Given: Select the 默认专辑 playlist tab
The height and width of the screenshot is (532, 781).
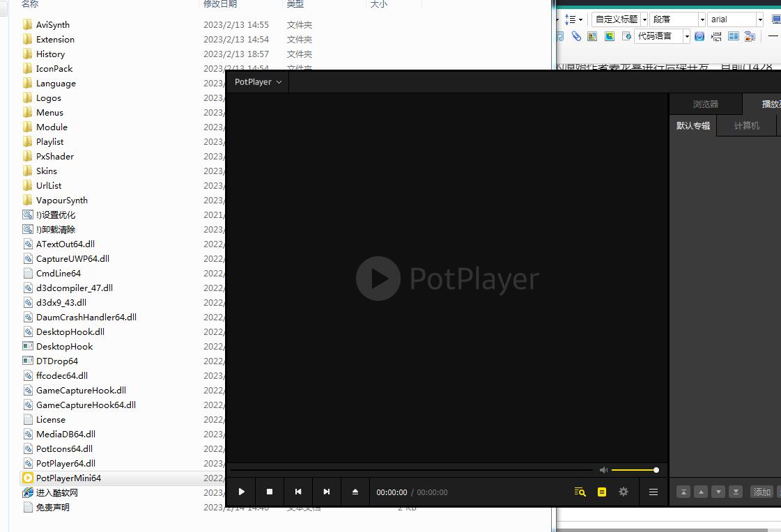Looking at the screenshot, I should coord(693,125).
